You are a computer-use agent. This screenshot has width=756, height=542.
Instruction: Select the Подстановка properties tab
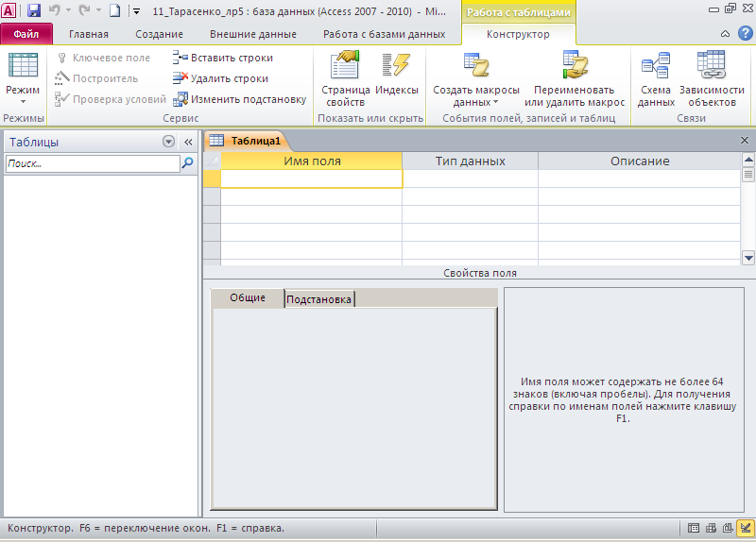click(x=319, y=299)
